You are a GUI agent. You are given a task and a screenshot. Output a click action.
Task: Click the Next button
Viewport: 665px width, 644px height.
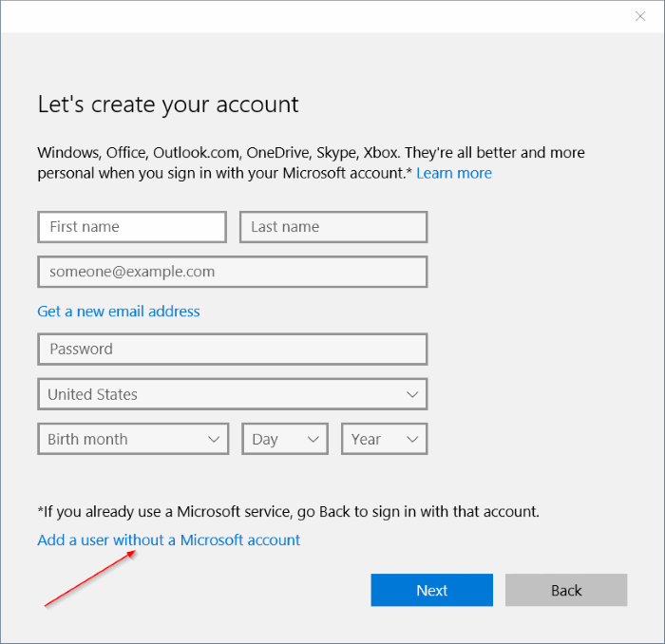tap(431, 590)
